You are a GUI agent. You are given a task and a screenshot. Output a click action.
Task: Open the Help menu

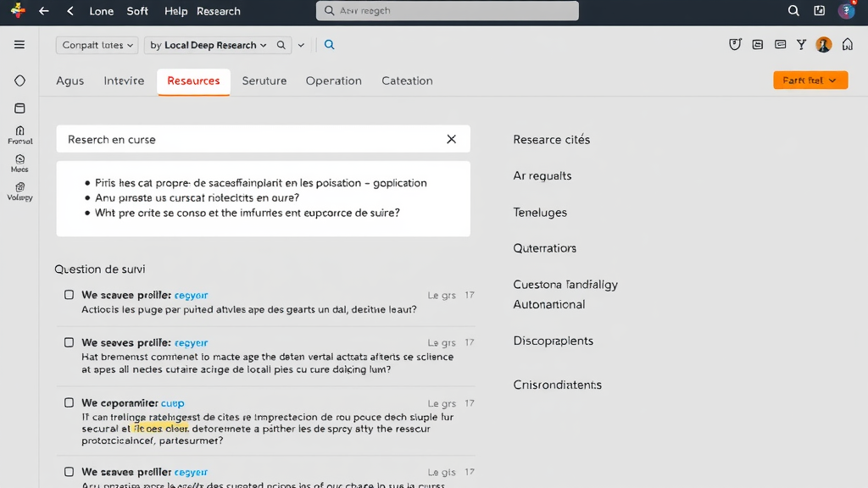[x=175, y=11]
